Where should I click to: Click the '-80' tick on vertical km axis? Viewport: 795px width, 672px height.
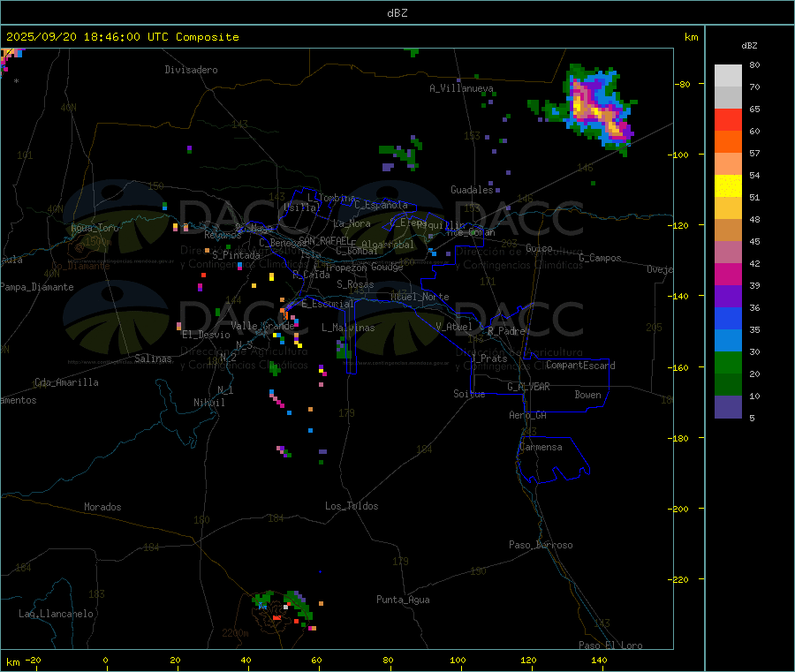[682, 85]
